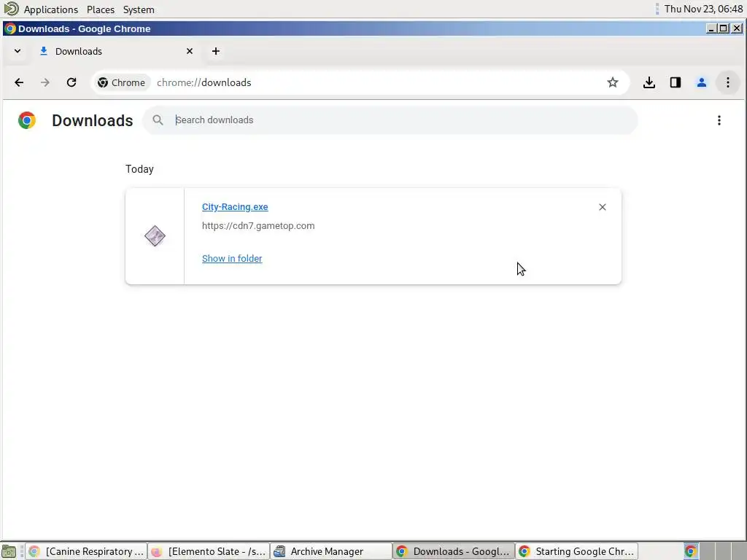Screen dimensions: 747x560
Task: Open a new tab with plus button
Action: coord(216,51)
